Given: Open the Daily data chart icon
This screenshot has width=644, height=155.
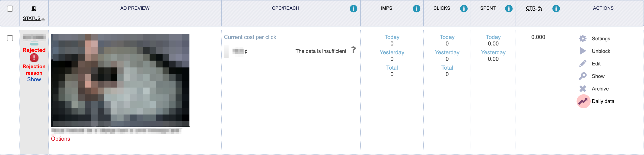Looking at the screenshot, I should pos(583,101).
